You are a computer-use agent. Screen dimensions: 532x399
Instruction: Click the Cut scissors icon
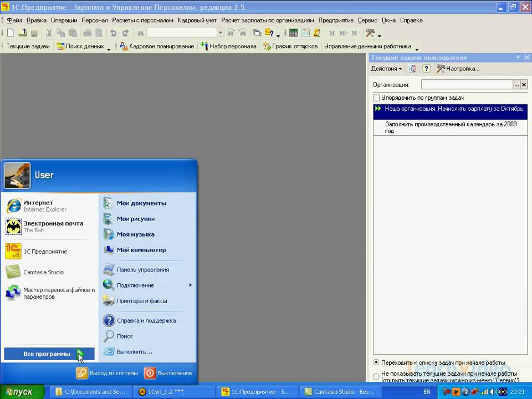49,33
